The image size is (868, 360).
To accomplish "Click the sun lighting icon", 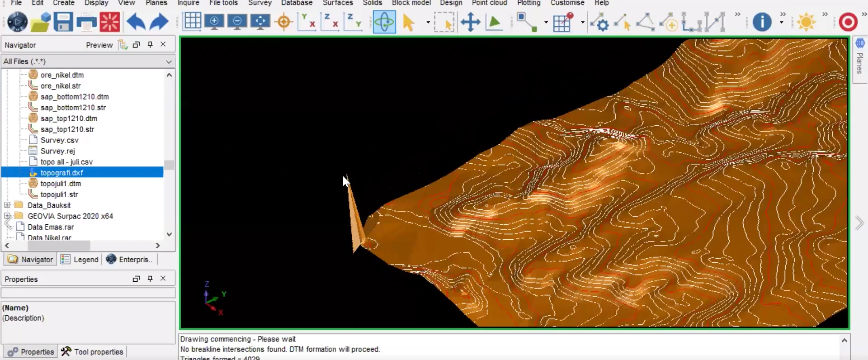I will point(806,22).
